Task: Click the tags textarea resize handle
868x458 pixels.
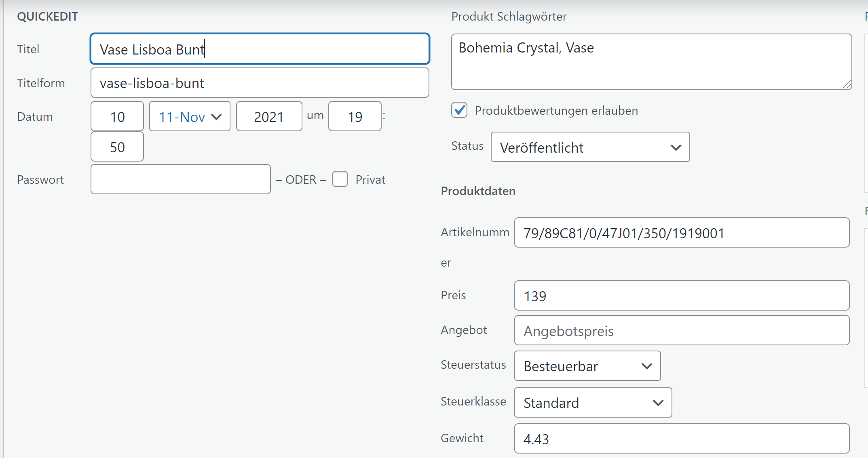Action: (x=847, y=85)
